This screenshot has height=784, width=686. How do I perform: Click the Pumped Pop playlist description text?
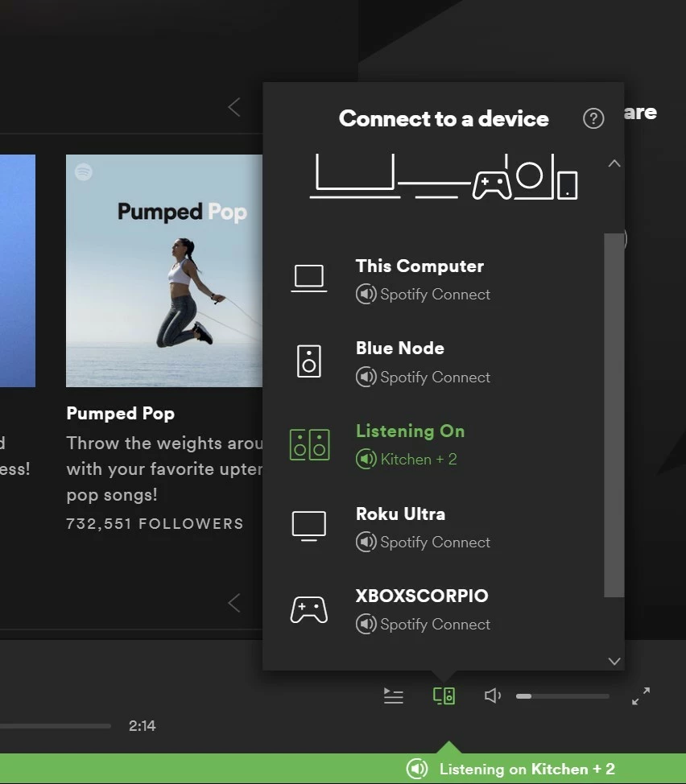tap(164, 469)
